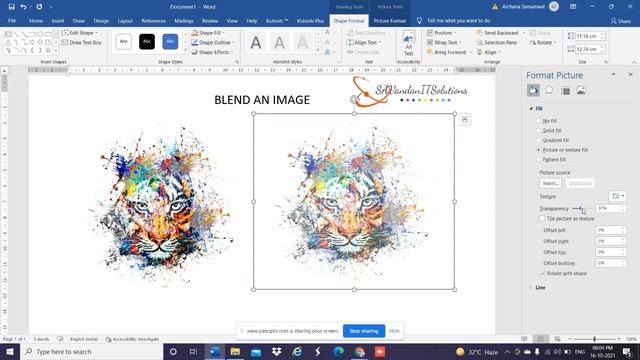Click the Share button
This screenshot has width=640, height=360.
coord(621,21)
